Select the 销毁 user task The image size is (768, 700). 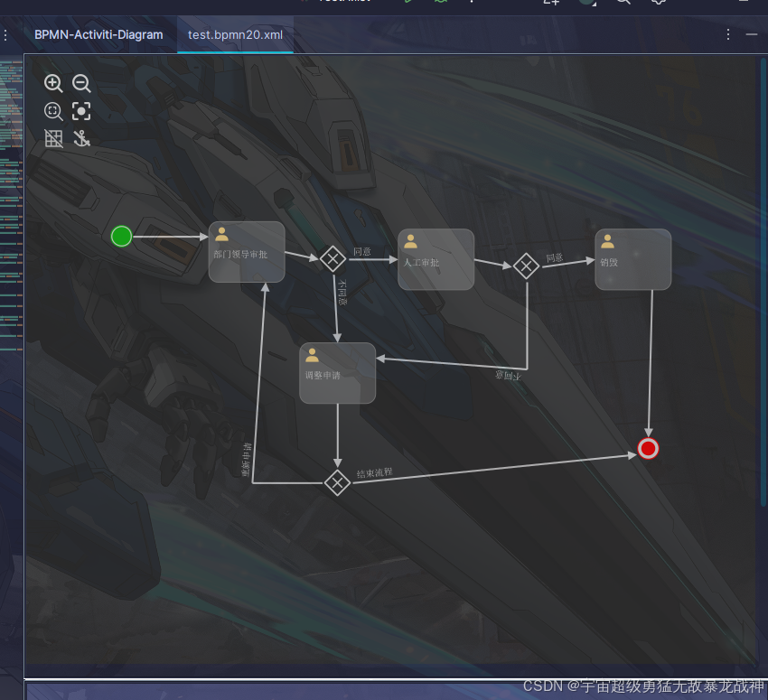click(632, 259)
